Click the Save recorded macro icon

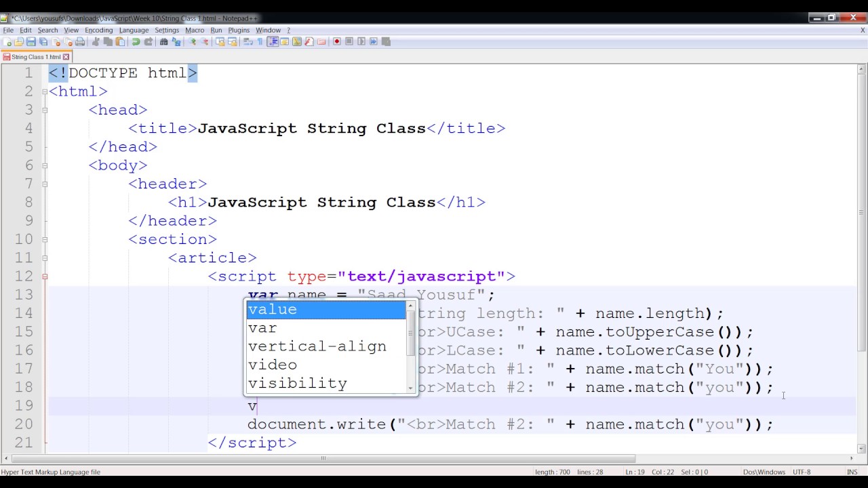pyautogui.click(x=386, y=42)
